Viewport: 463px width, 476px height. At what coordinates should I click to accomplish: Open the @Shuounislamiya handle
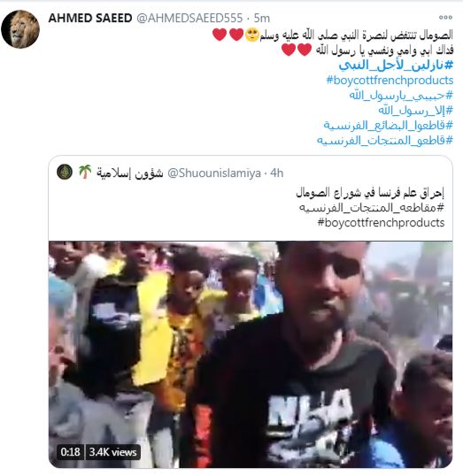(x=214, y=173)
